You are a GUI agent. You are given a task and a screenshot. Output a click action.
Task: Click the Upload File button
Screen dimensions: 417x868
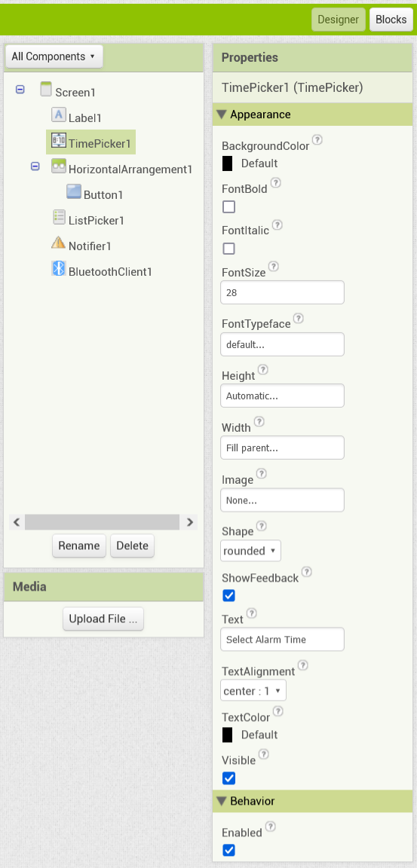click(x=103, y=619)
